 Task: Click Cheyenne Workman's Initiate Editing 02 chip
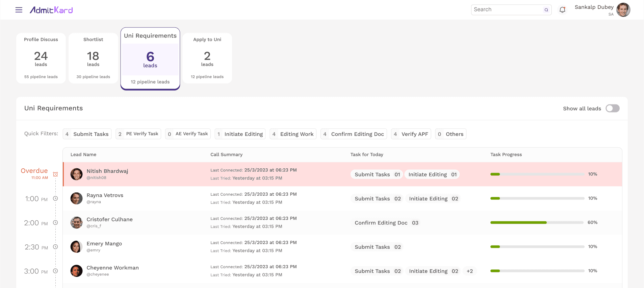[433, 271]
